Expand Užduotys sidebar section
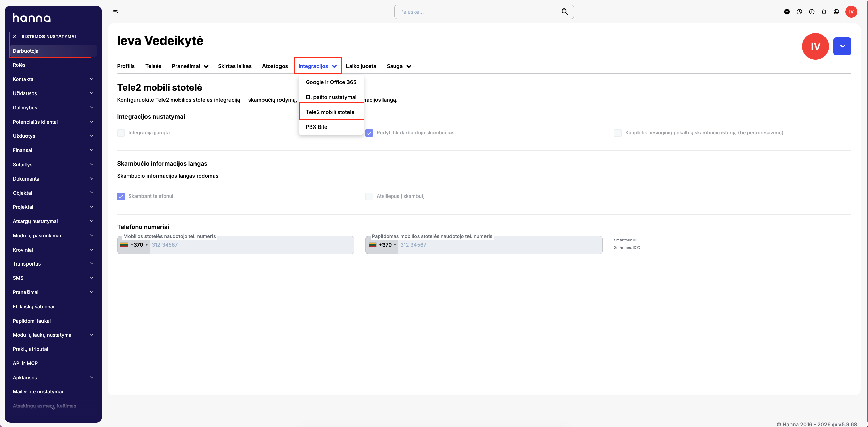This screenshot has height=427, width=868. (x=53, y=136)
